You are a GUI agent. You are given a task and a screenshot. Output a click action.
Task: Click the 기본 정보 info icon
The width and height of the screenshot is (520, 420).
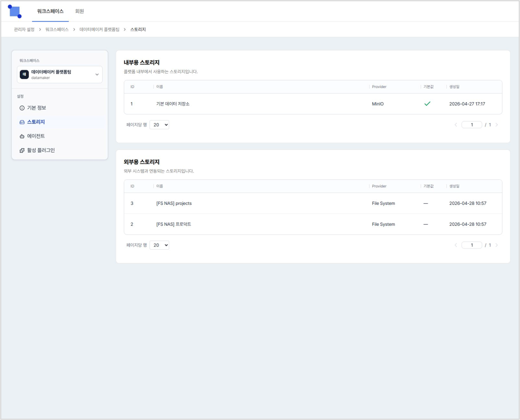point(22,108)
